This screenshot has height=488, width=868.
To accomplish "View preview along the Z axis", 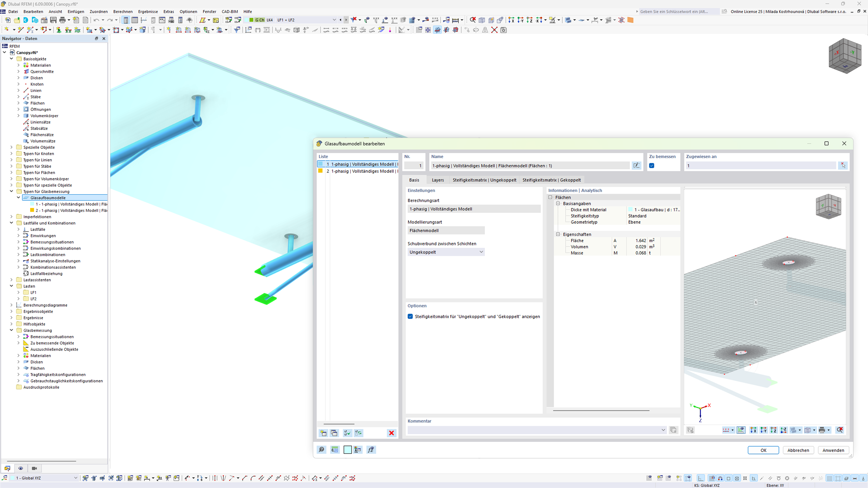I will (774, 430).
